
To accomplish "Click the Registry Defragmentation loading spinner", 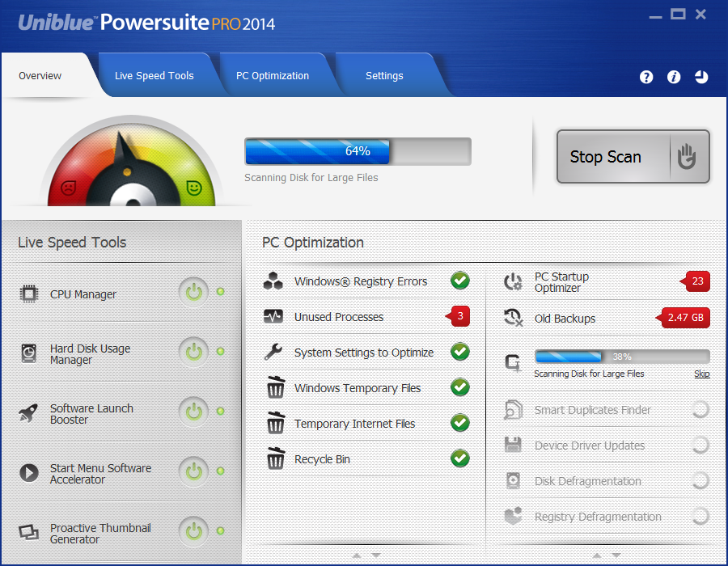I will [x=700, y=516].
